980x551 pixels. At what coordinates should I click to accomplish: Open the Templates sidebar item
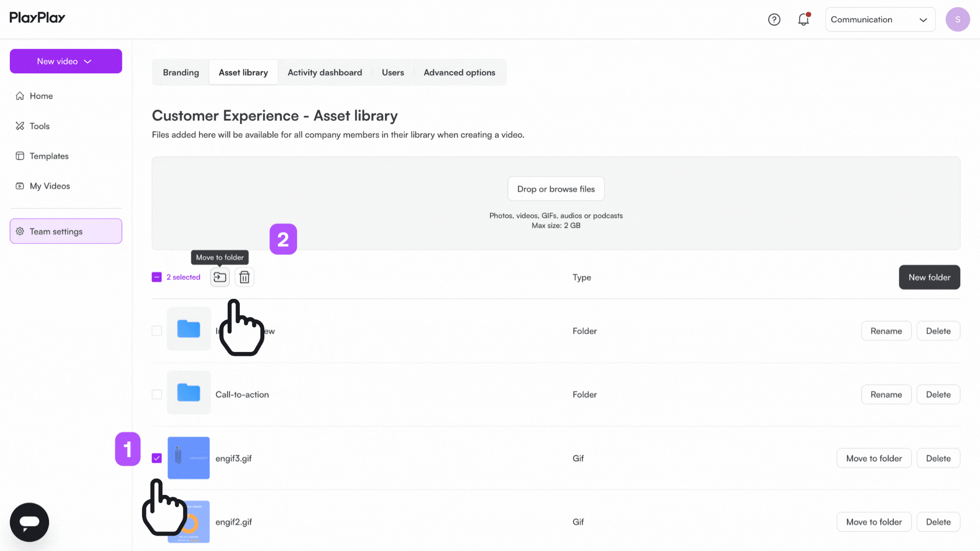pyautogui.click(x=49, y=156)
